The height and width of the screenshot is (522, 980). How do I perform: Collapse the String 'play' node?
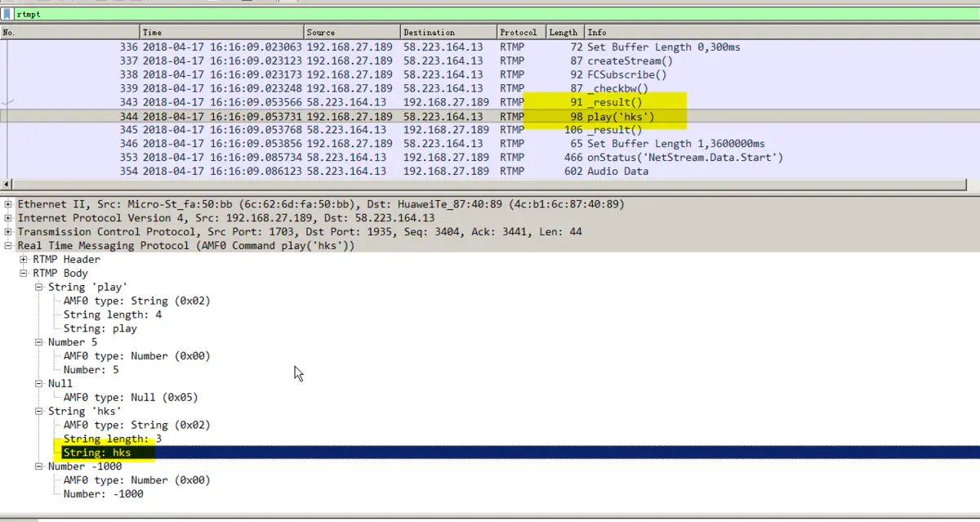pyautogui.click(x=39, y=288)
